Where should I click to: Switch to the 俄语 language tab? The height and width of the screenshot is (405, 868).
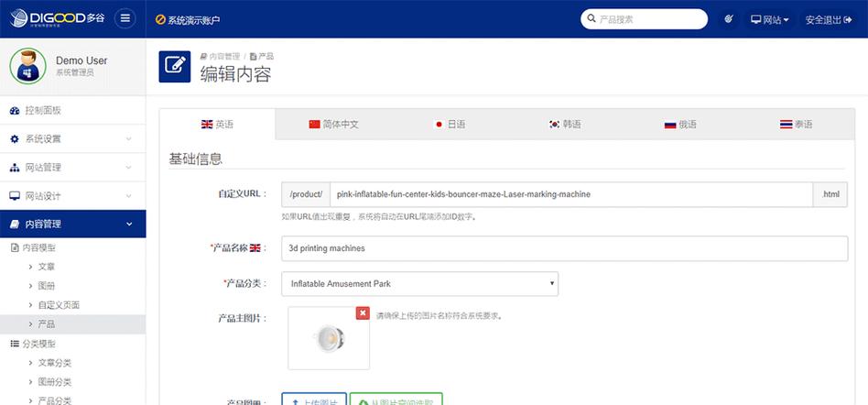(x=681, y=125)
